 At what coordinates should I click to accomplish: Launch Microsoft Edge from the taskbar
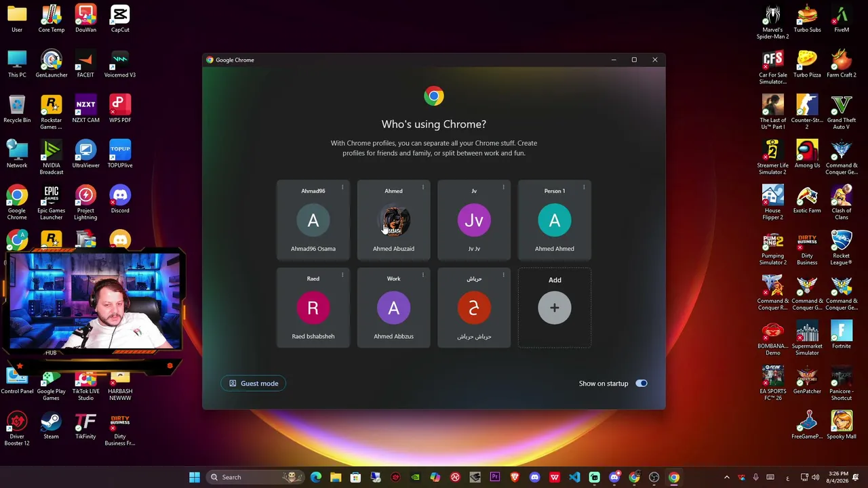[x=316, y=477]
